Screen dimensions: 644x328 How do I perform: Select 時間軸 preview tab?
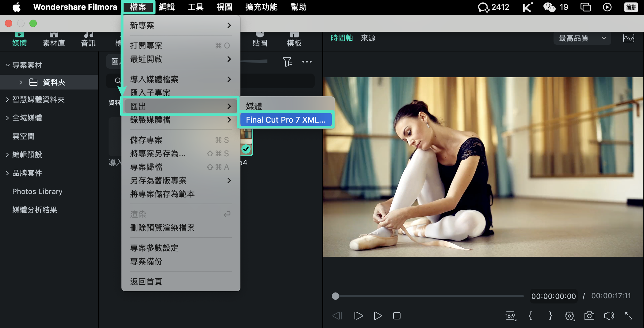342,38
